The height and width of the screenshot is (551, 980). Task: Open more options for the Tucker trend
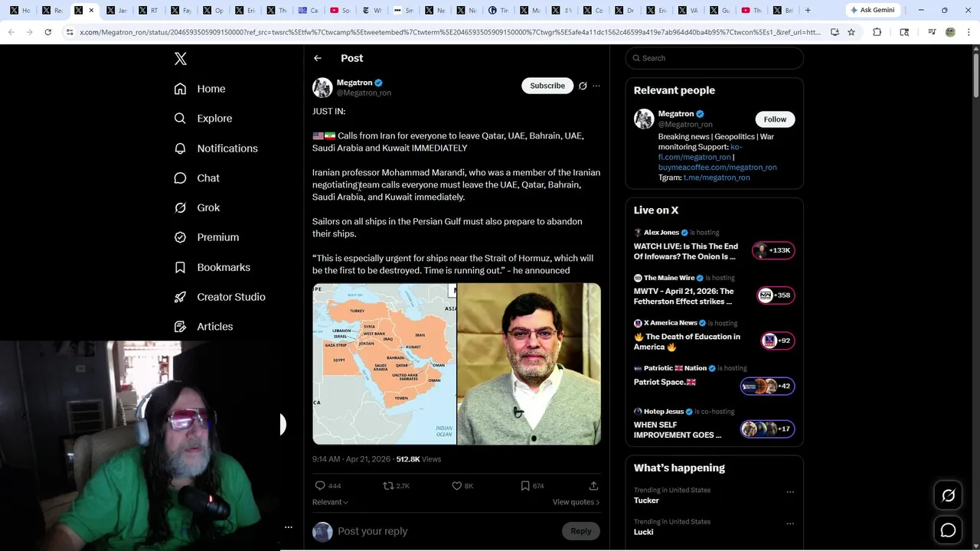coord(790,492)
